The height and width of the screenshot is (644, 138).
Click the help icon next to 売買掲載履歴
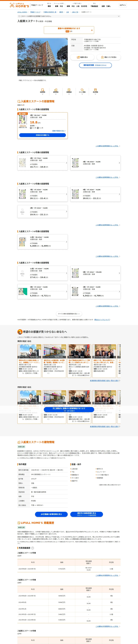[33, 548]
